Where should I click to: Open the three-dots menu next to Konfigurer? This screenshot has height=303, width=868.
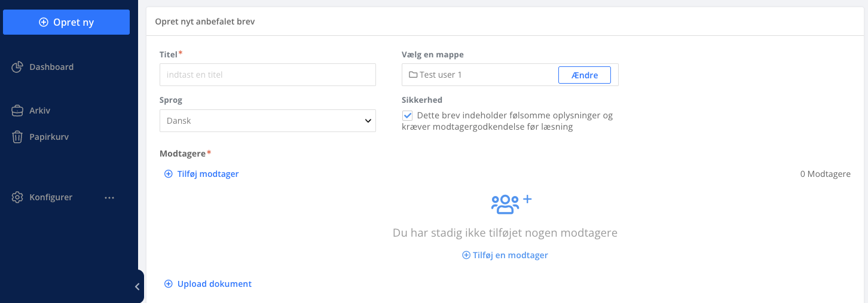click(x=109, y=197)
